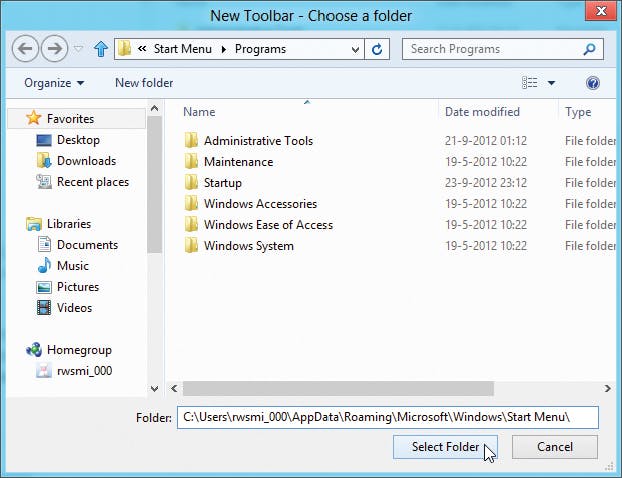The width and height of the screenshot is (622, 478).
Task: Open the recent locations dropdown arrow
Action: pyautogui.click(x=79, y=49)
